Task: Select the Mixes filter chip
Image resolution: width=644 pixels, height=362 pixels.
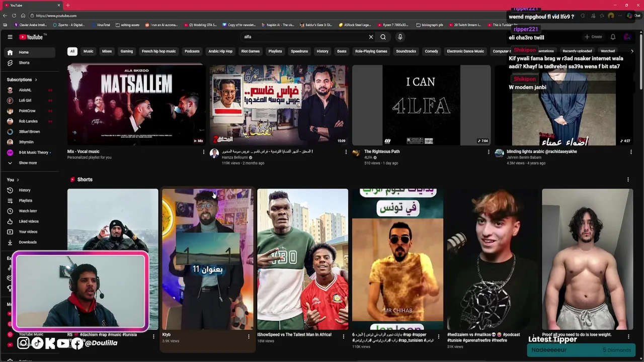Action: pyautogui.click(x=107, y=51)
